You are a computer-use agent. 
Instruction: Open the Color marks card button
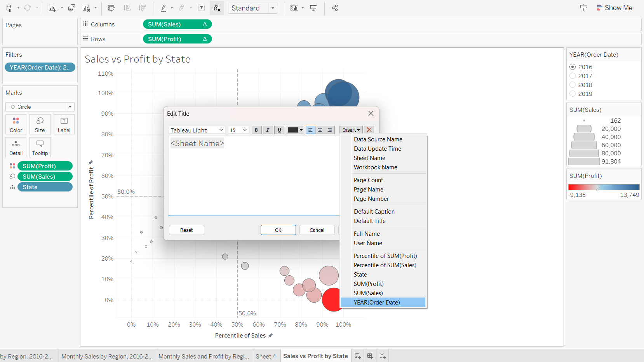point(16,125)
